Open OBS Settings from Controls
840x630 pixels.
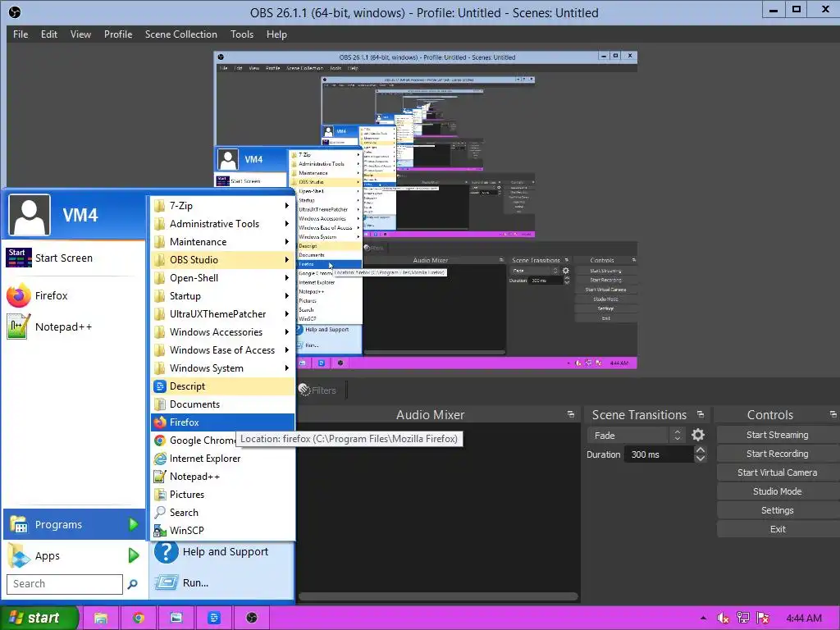778,510
